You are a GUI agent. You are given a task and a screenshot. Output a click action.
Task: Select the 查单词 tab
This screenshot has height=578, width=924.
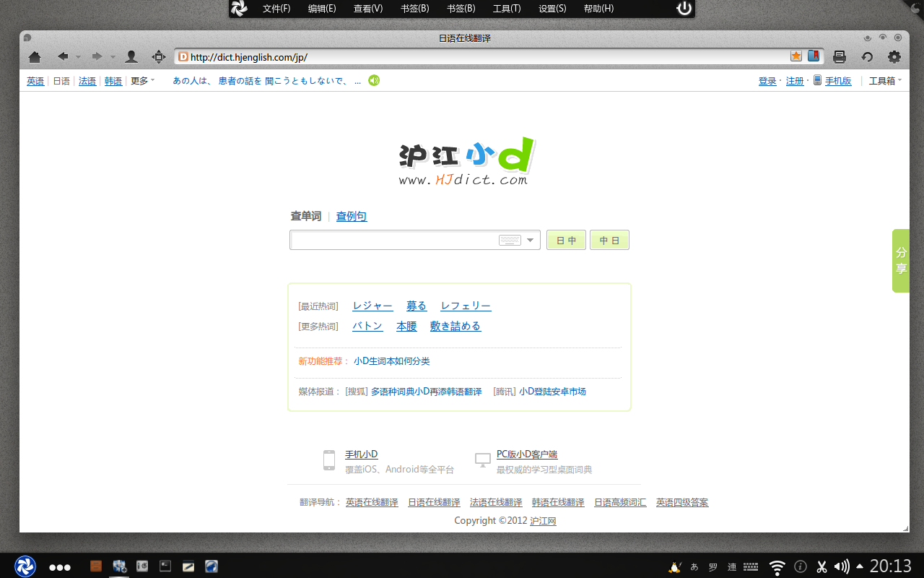306,216
